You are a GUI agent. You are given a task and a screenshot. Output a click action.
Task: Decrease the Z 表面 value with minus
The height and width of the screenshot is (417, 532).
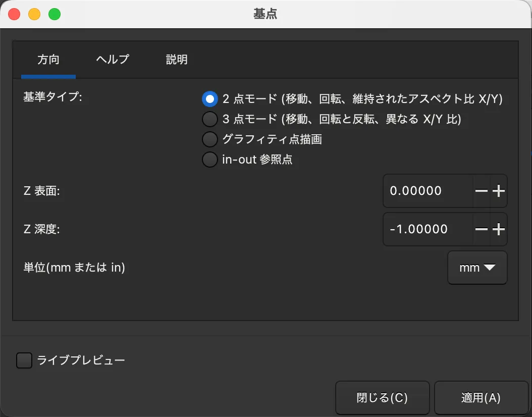[483, 191]
